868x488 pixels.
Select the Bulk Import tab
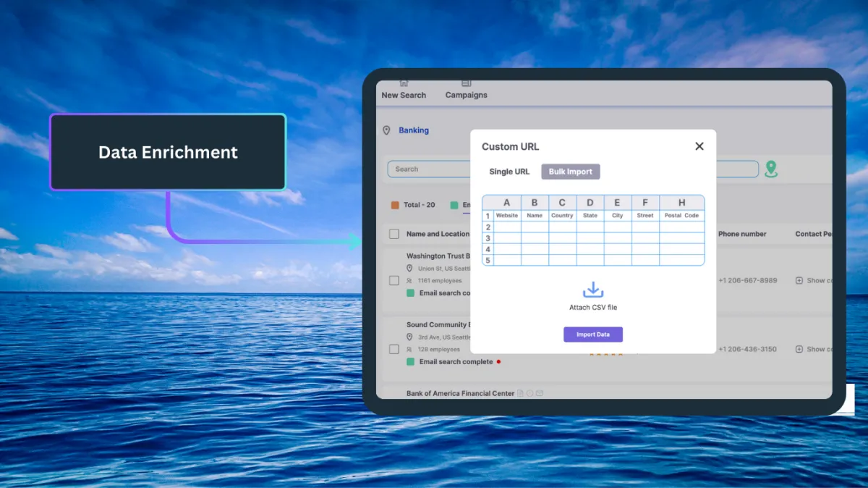(x=571, y=172)
